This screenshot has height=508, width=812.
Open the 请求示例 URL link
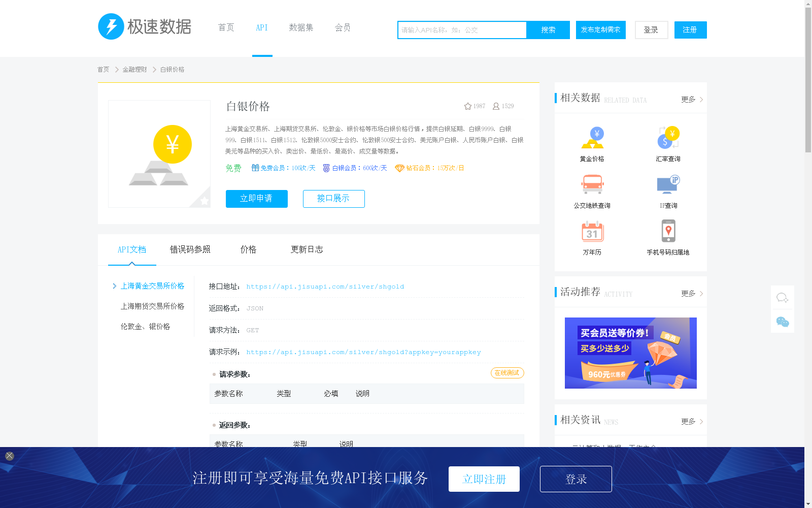click(363, 352)
